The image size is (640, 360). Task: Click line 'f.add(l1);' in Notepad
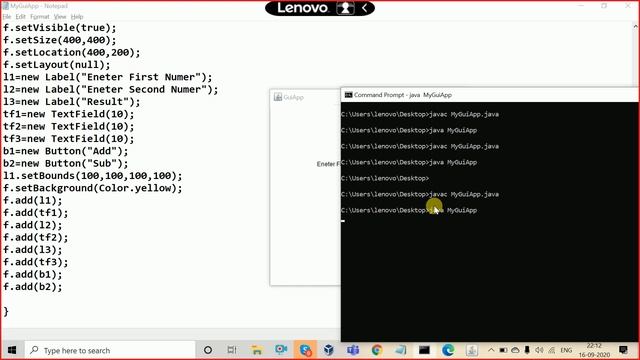point(33,200)
